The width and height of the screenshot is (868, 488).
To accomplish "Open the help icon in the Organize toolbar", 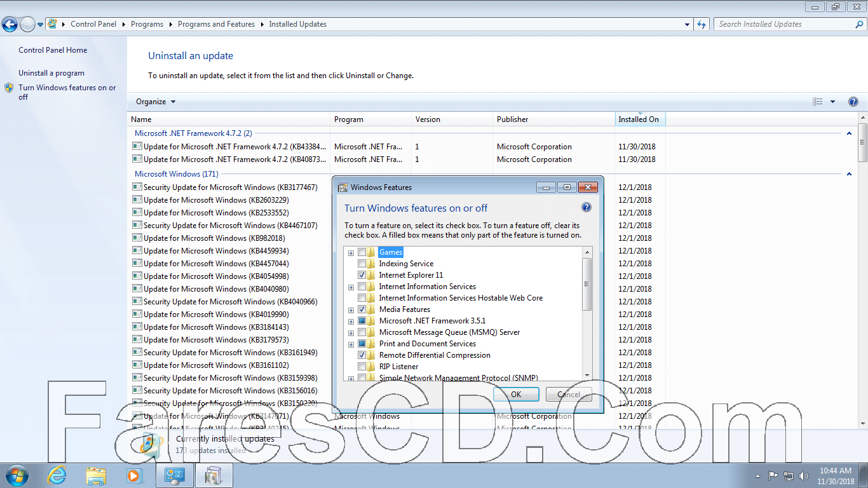I will tap(853, 102).
